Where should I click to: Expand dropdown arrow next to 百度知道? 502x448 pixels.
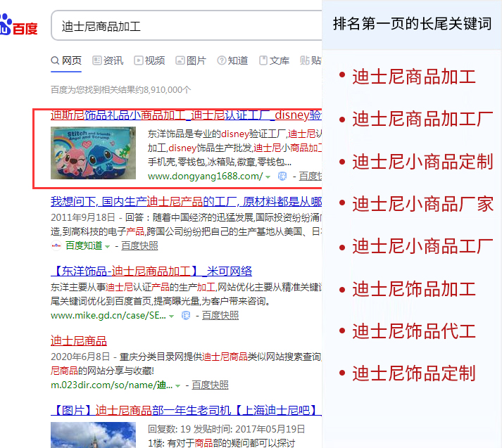108,247
